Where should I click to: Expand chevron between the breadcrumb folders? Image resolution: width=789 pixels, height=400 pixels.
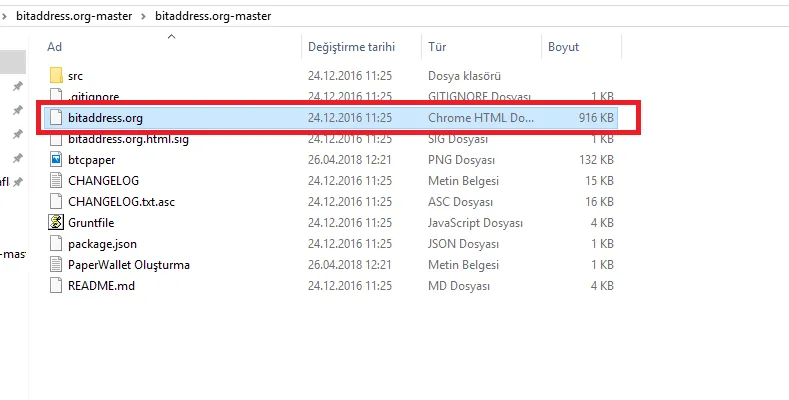(x=143, y=16)
